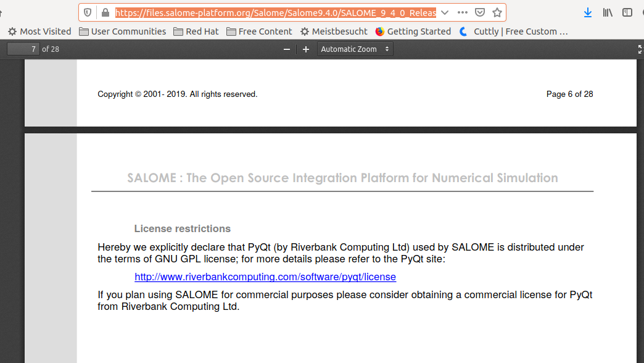This screenshot has width=644, height=363.
Task: Open the Library icon menu
Action: click(x=608, y=13)
